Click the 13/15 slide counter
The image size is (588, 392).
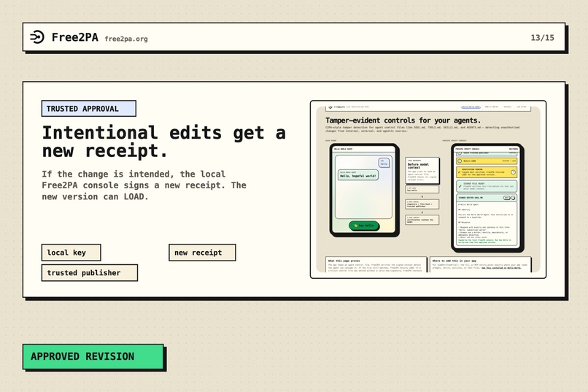[x=542, y=37]
